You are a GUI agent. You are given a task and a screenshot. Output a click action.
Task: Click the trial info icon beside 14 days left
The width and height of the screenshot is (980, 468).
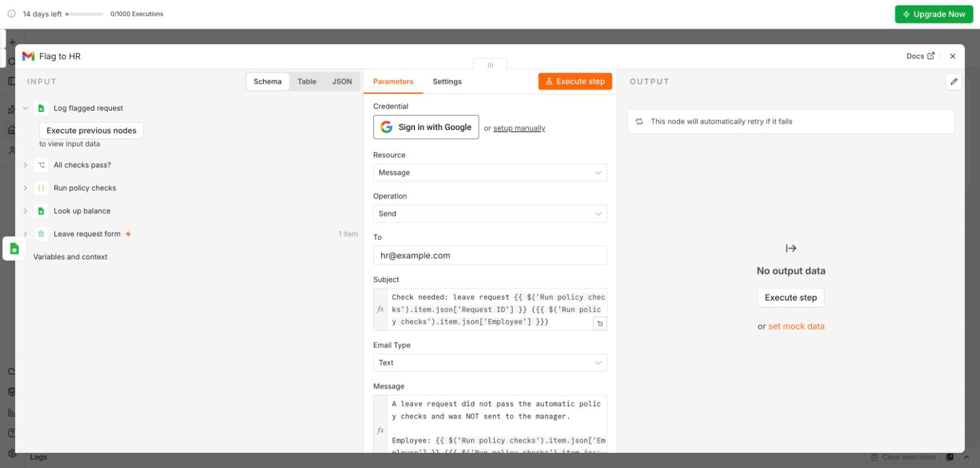tap(11, 14)
